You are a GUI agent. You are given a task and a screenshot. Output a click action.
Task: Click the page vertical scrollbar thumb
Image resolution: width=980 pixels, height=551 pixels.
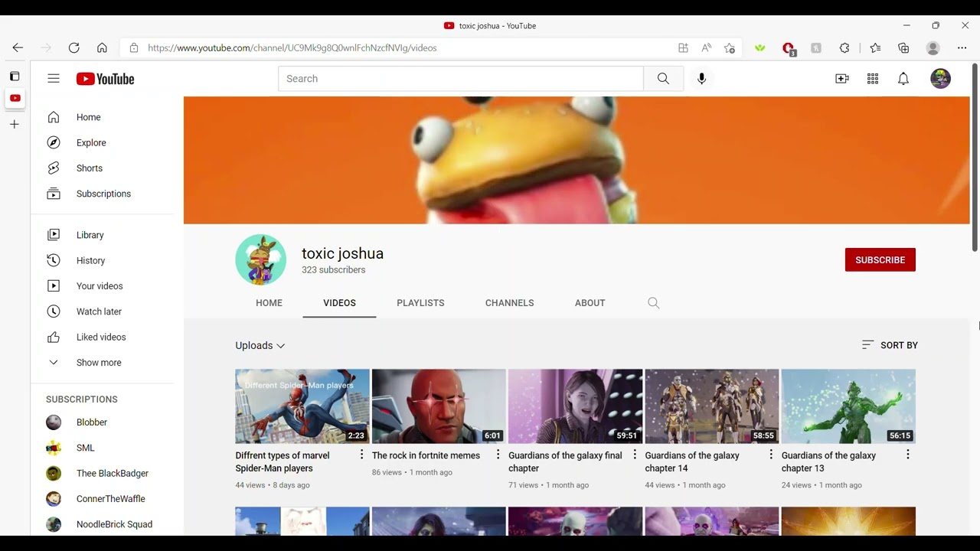point(975,158)
